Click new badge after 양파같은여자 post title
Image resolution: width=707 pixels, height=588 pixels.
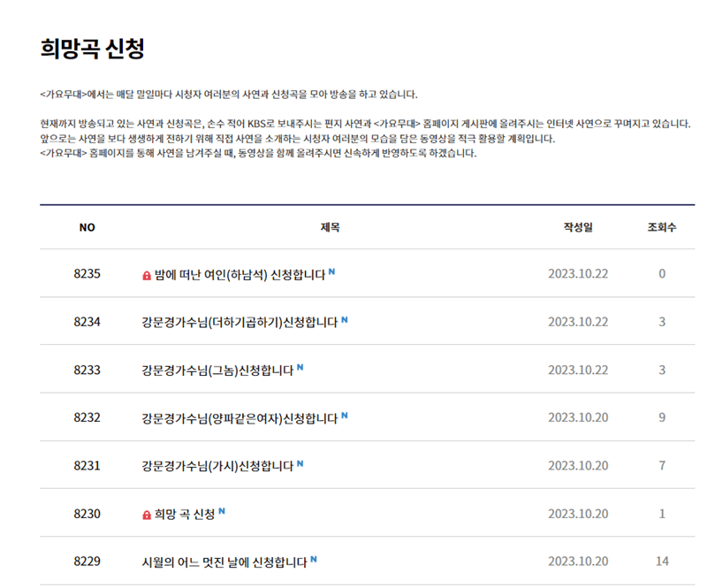[x=345, y=416]
